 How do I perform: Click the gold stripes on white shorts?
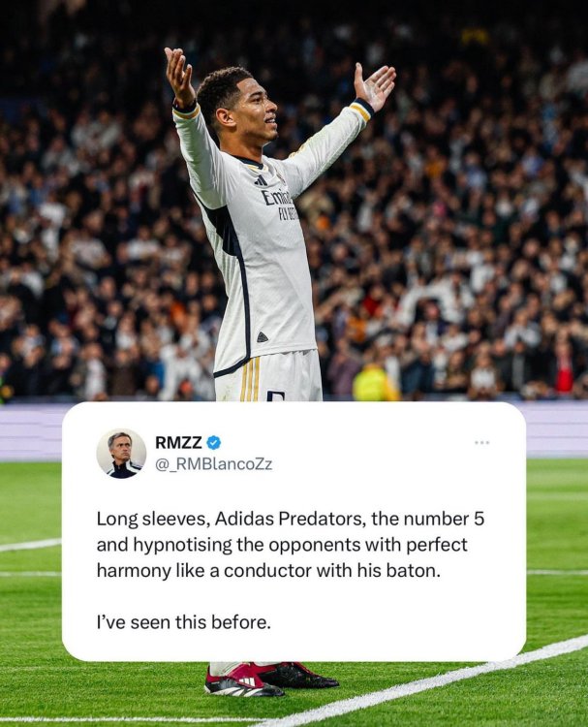pyautogui.click(x=250, y=379)
